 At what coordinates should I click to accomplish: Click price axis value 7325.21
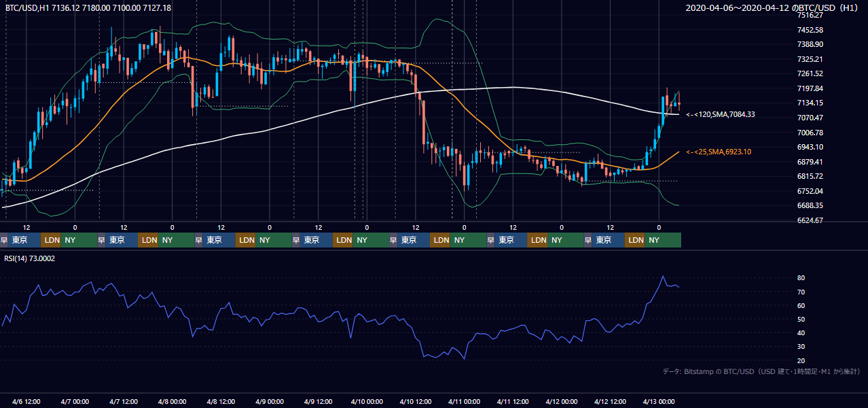(810, 59)
